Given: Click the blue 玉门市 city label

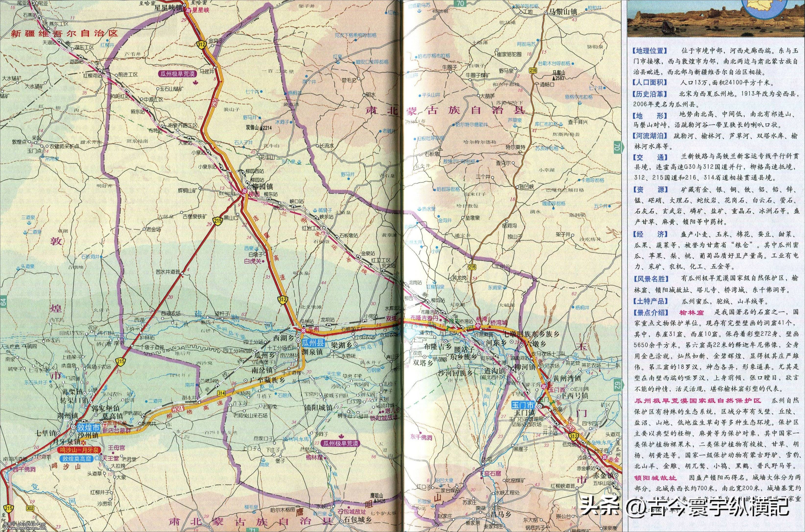Looking at the screenshot, I should [523, 405].
